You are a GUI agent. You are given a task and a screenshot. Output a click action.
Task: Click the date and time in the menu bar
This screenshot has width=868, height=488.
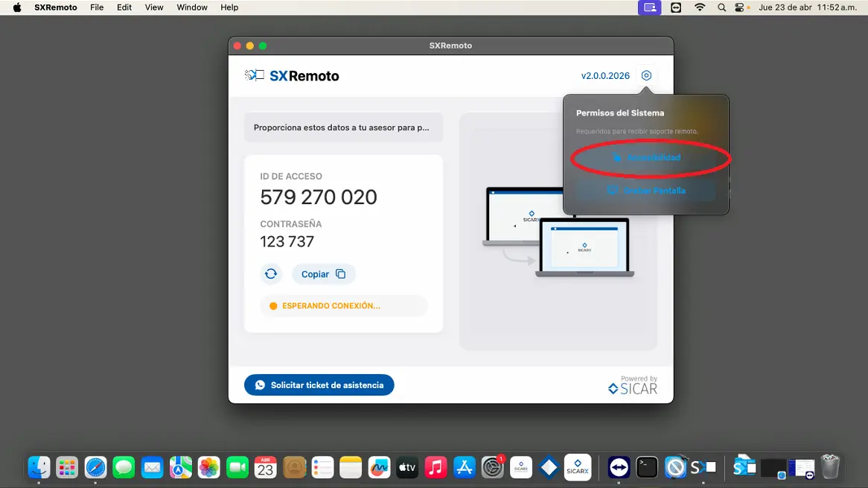(x=808, y=7)
